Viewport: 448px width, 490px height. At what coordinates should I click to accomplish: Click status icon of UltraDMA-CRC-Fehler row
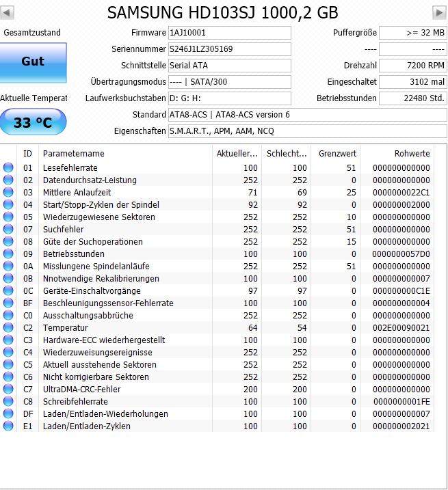[x=8, y=389]
